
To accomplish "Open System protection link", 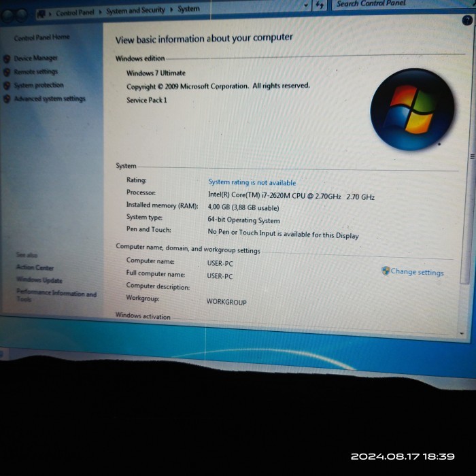I will (39, 85).
